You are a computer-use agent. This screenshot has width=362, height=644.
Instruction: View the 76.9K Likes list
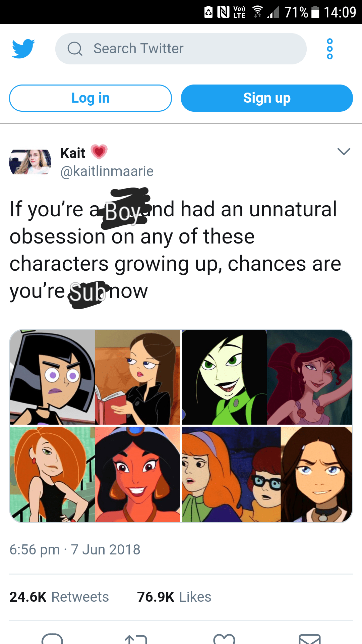pos(174,597)
